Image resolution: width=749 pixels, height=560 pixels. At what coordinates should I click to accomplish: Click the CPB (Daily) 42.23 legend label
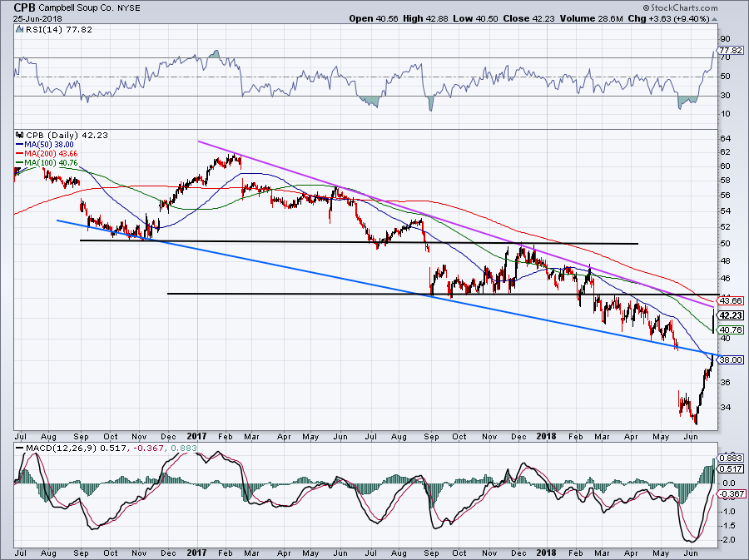67,135
